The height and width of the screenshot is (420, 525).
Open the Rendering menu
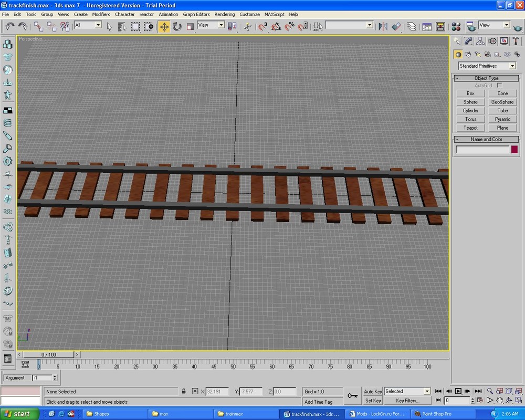click(x=225, y=14)
